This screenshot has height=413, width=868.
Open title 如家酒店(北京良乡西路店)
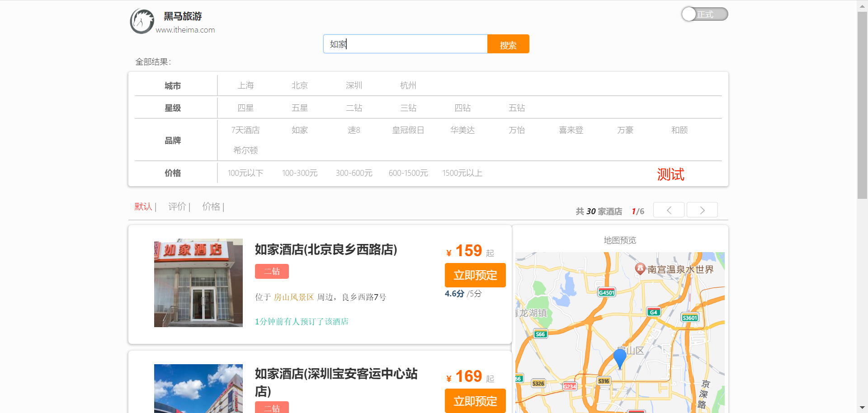(326, 249)
